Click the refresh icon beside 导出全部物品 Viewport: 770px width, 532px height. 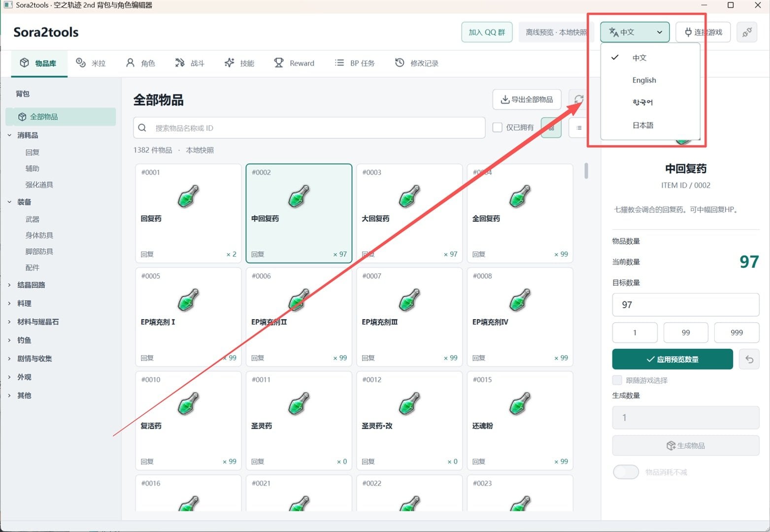pyautogui.click(x=578, y=100)
